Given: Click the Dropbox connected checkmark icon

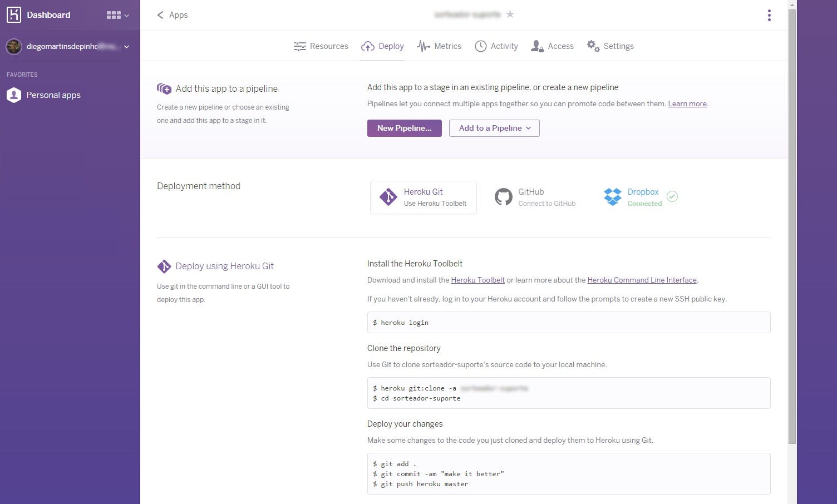Looking at the screenshot, I should pos(672,196).
